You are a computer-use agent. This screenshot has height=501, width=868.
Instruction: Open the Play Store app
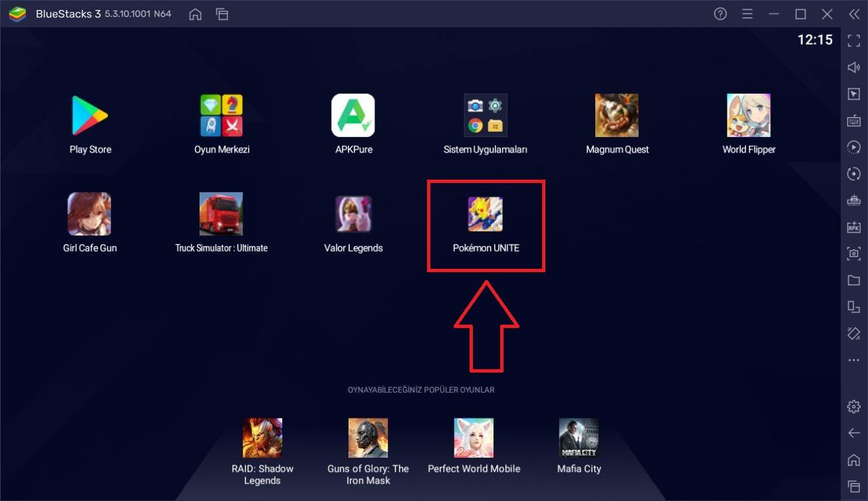pyautogui.click(x=90, y=116)
